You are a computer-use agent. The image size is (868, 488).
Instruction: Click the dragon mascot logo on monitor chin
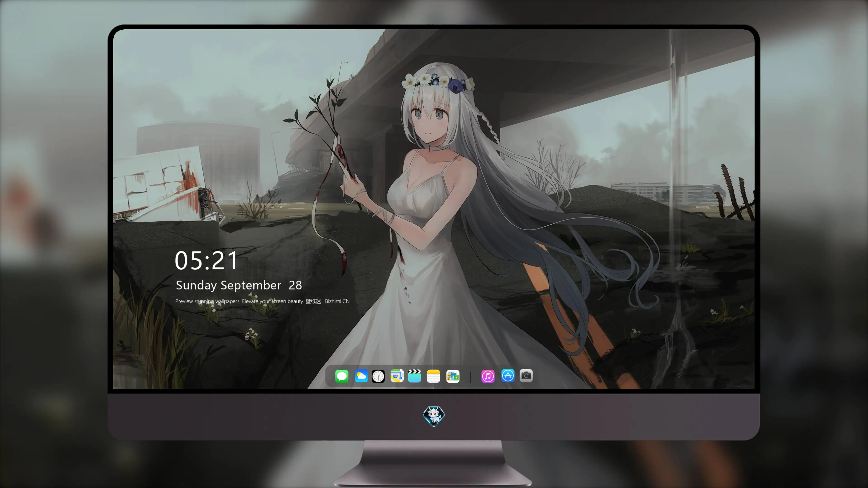pos(434,416)
